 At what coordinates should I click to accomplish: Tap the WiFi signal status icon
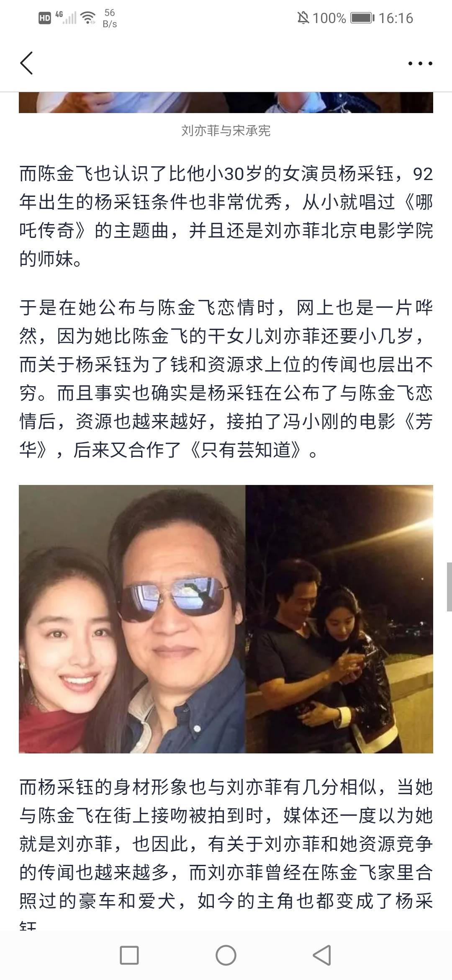click(x=88, y=18)
